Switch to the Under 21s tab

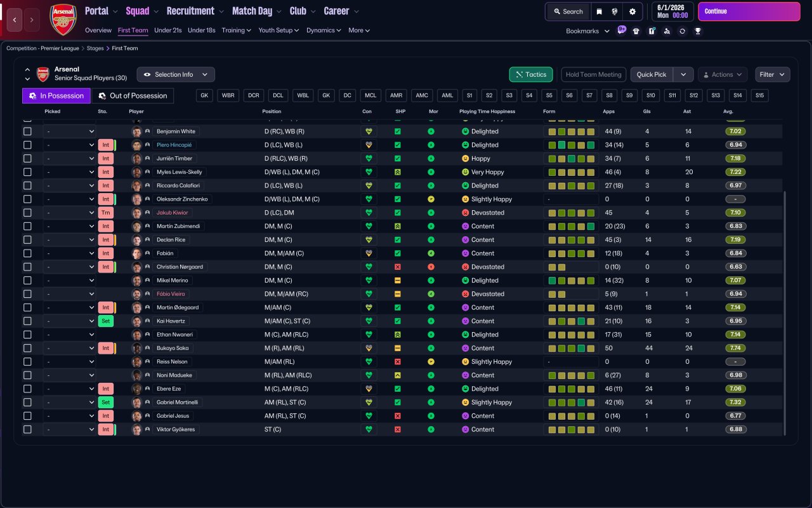coord(168,30)
